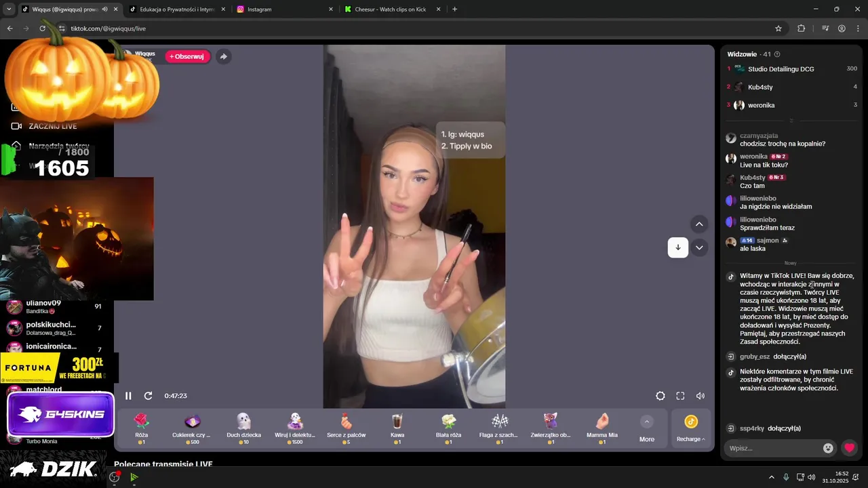Open OBS taskbar icon with red dot
Screen dimensions: 868x488
115,477
